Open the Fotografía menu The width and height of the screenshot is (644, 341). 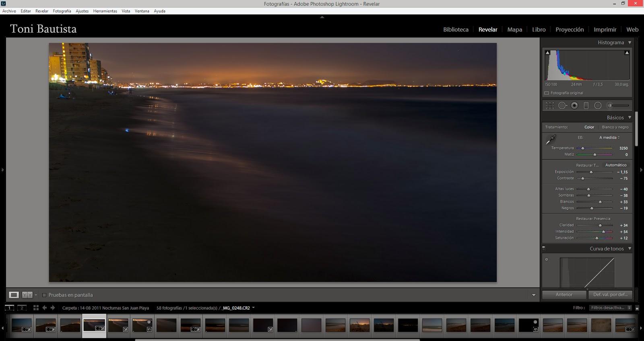[62, 11]
